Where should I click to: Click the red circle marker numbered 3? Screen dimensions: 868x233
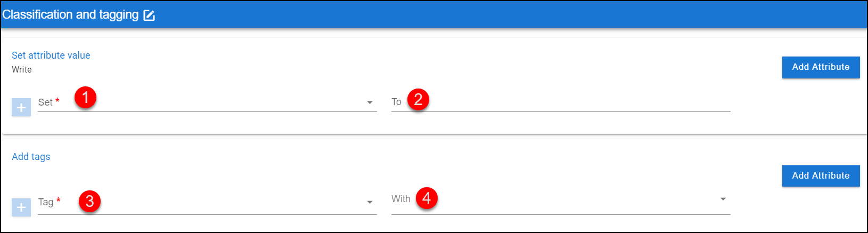click(89, 201)
